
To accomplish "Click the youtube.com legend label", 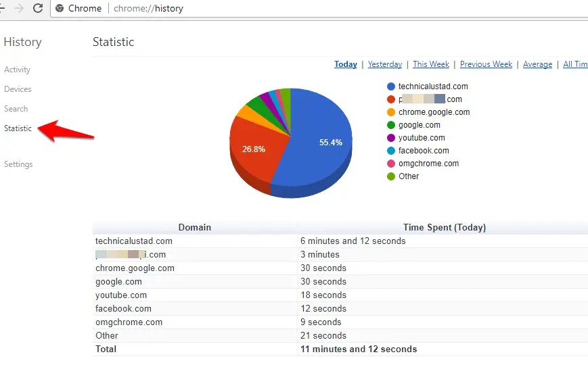I will 422,138.
